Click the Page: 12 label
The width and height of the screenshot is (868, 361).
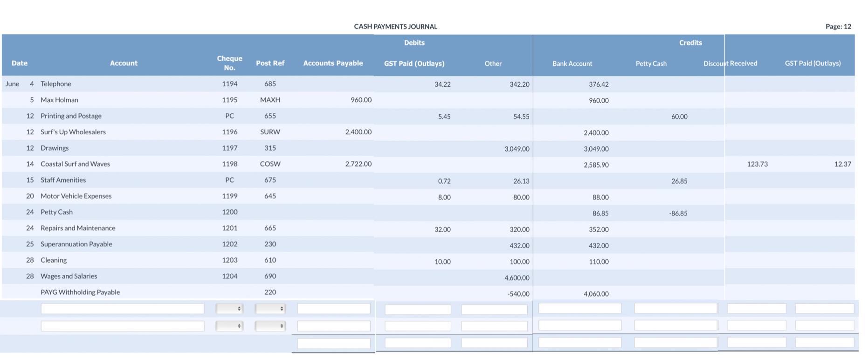click(838, 27)
